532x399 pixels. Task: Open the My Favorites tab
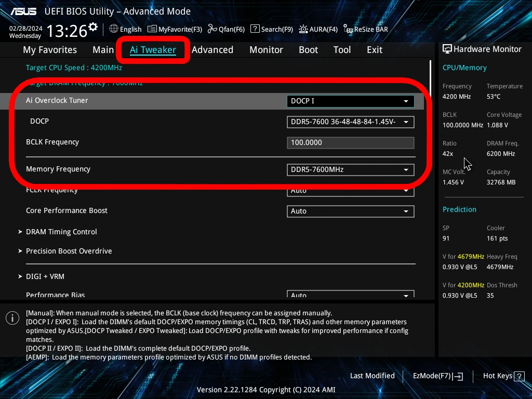click(50, 50)
